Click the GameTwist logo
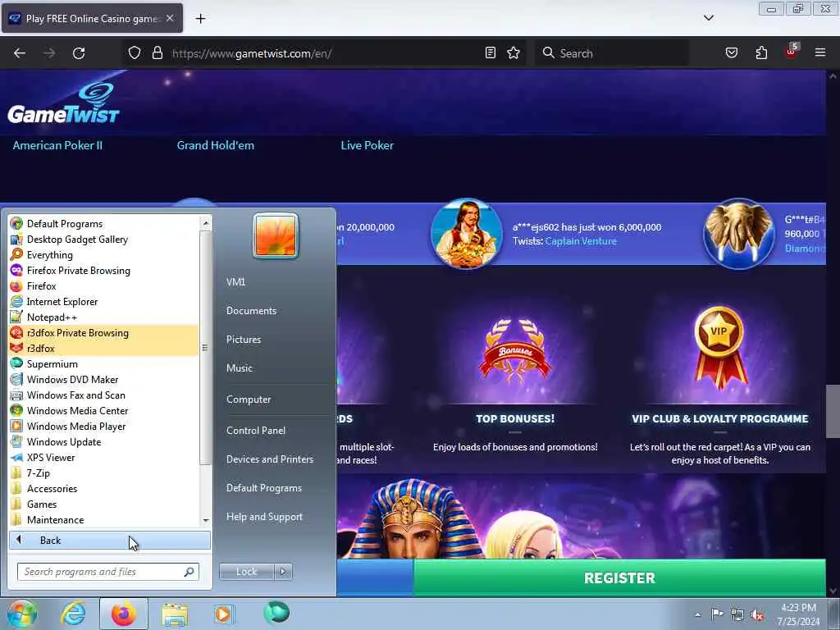This screenshot has width=840, height=630. coord(63,103)
